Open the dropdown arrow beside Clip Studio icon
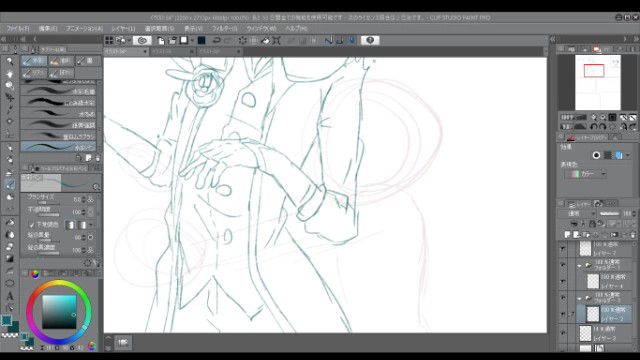Screen dimensions: 640x360 (x=129, y=40)
